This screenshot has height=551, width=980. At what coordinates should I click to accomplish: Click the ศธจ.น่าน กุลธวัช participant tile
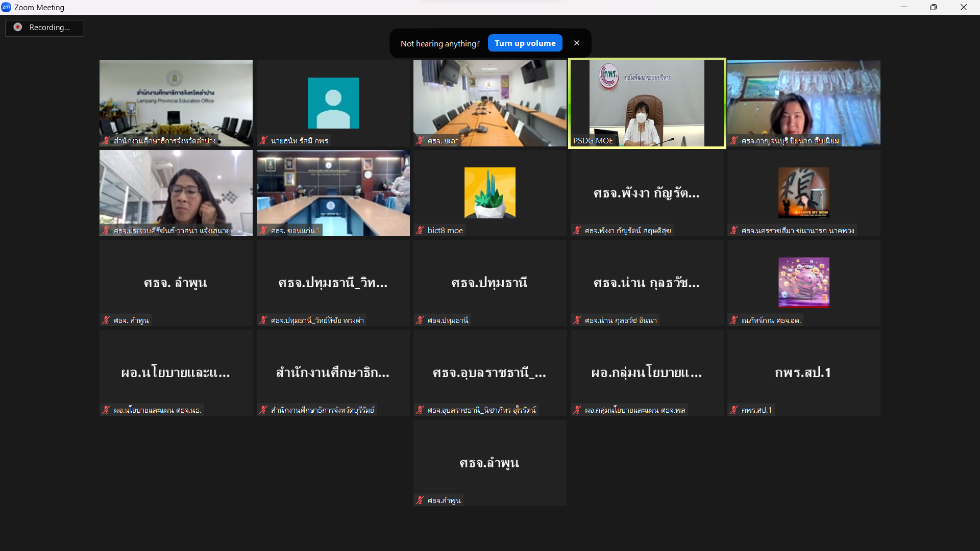[647, 283]
